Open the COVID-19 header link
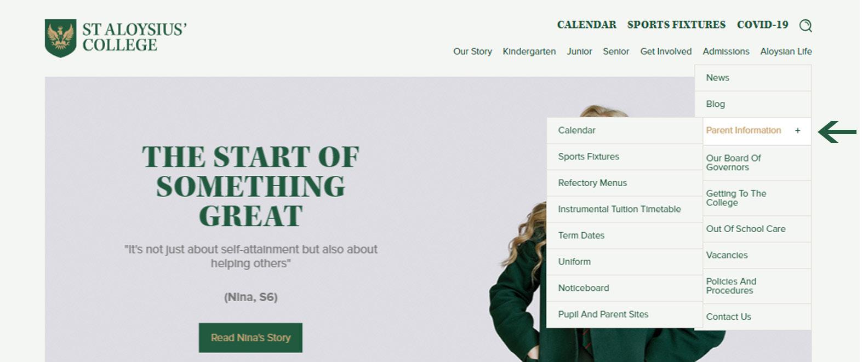868x362 pixels. (x=762, y=25)
